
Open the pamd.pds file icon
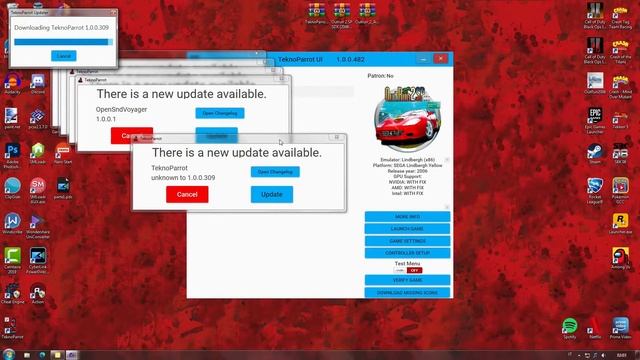63,188
